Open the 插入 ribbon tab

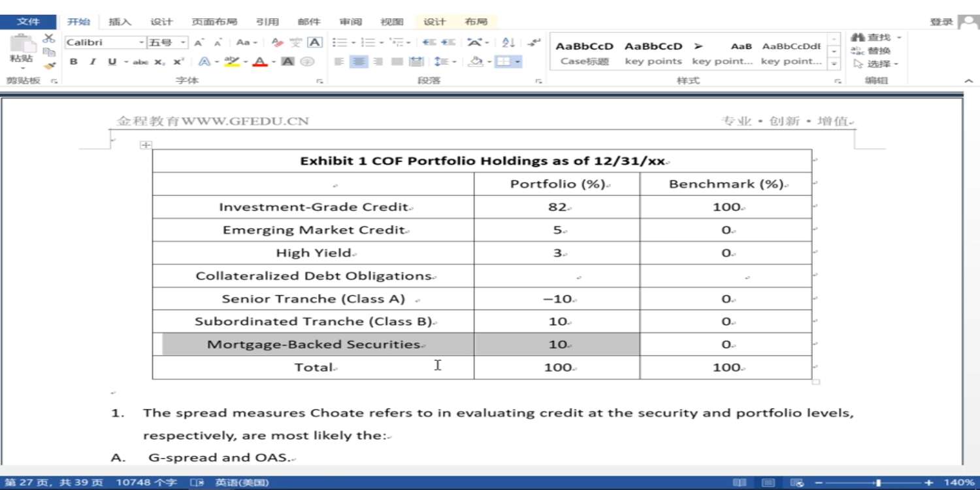120,22
